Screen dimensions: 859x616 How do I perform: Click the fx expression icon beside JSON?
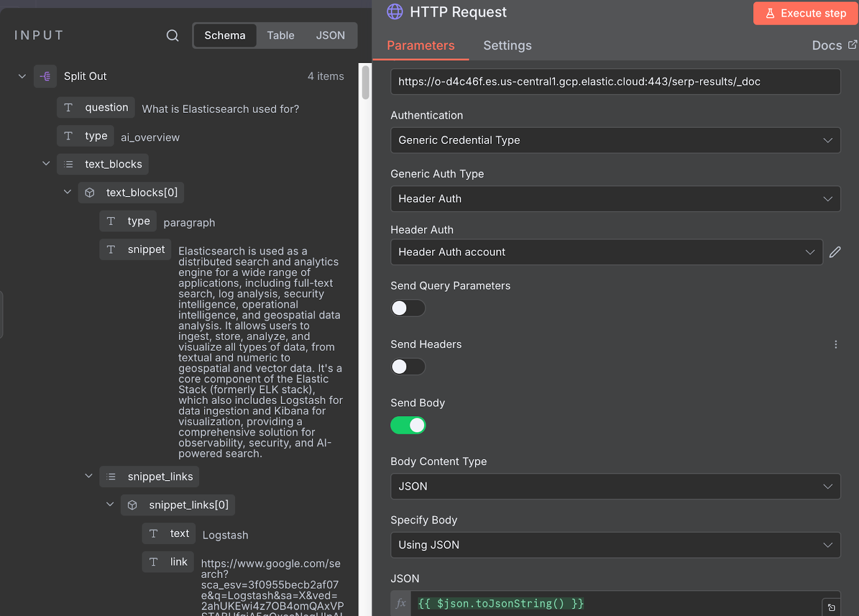401,603
